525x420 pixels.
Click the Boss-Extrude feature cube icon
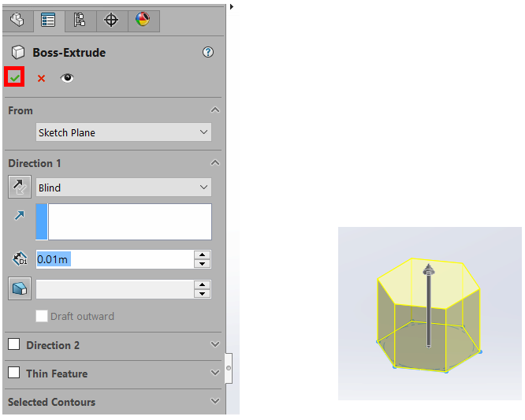[18, 52]
